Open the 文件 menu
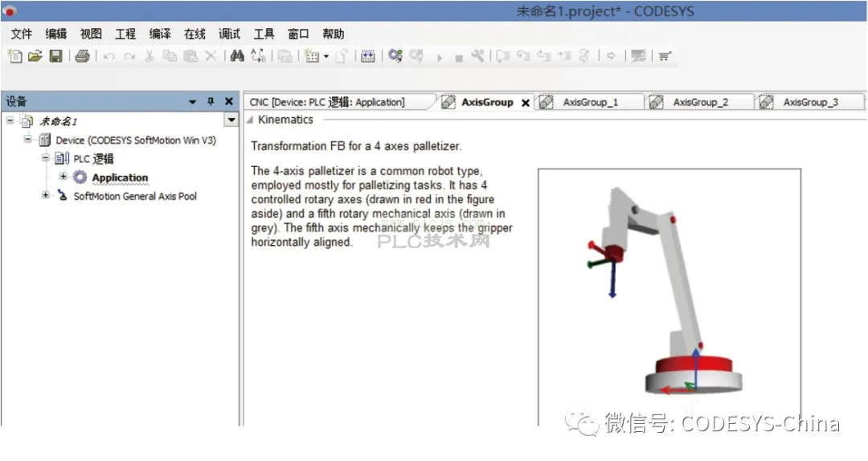The width and height of the screenshot is (868, 461). (x=22, y=34)
